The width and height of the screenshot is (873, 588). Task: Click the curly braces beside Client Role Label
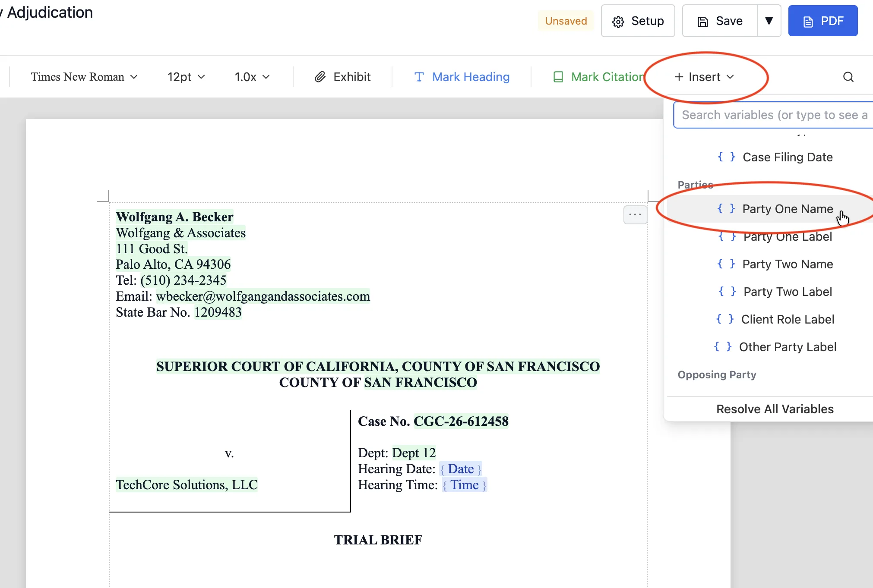(725, 319)
